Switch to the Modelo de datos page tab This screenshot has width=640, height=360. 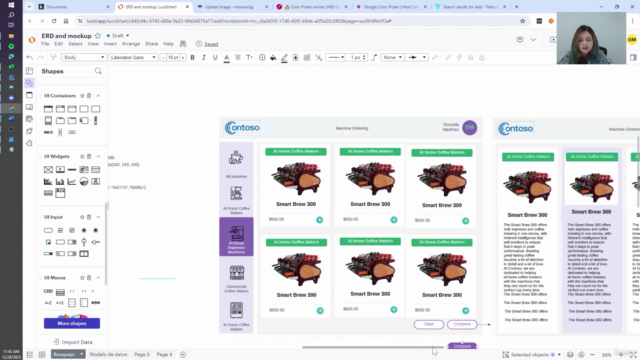click(108, 354)
